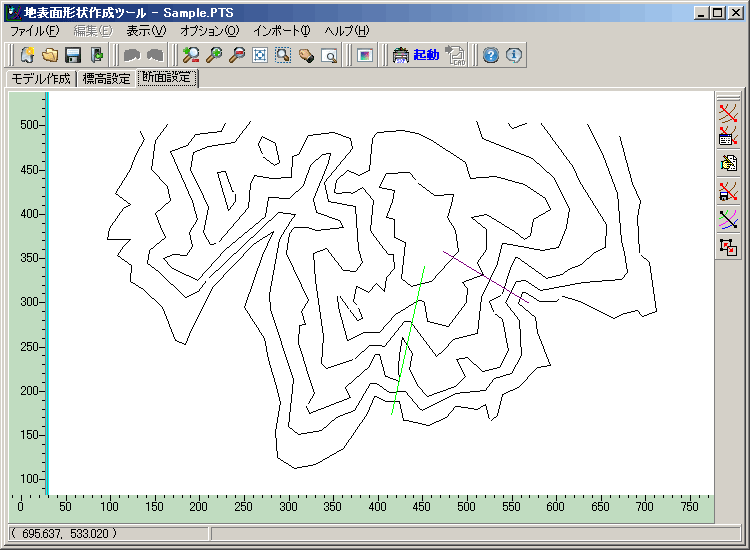This screenshot has height=550, width=750.
Task: Switch to the モデル作成 tab
Action: tap(41, 79)
